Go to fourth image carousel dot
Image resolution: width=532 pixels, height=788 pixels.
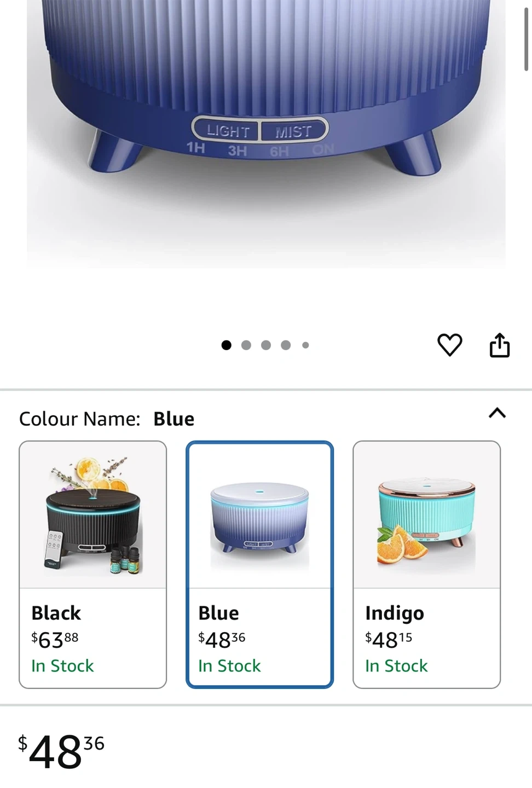(x=286, y=345)
